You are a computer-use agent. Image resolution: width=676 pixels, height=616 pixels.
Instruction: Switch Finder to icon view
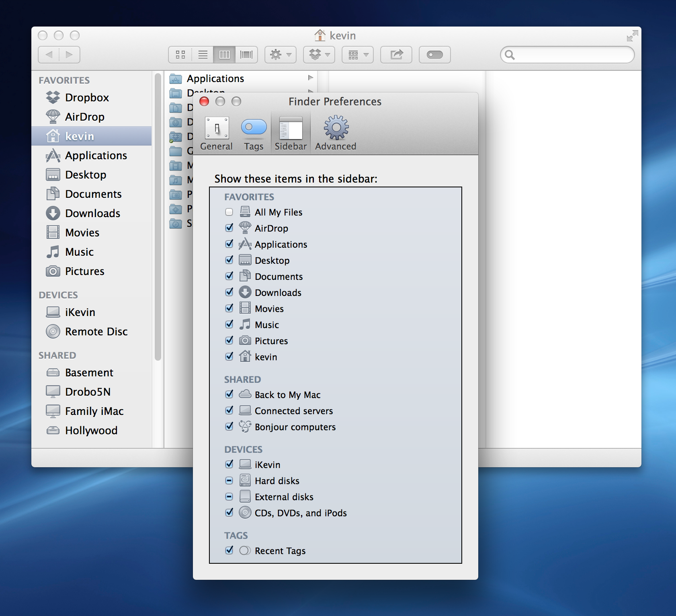point(180,55)
